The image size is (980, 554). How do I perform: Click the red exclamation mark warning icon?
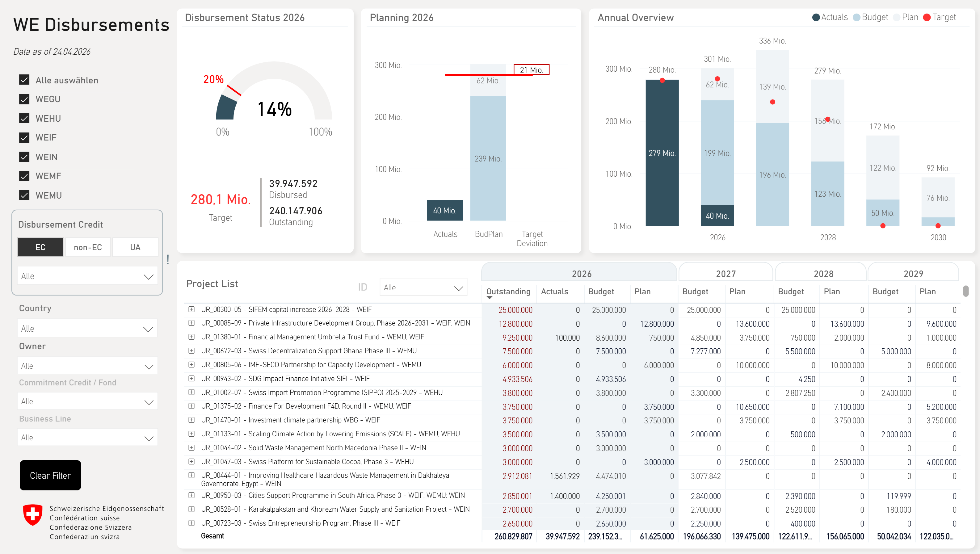tap(168, 260)
